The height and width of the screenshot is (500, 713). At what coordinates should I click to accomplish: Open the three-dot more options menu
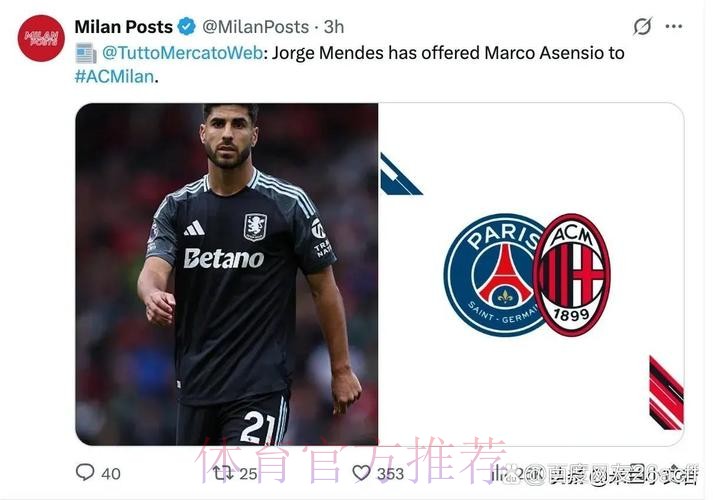(673, 26)
